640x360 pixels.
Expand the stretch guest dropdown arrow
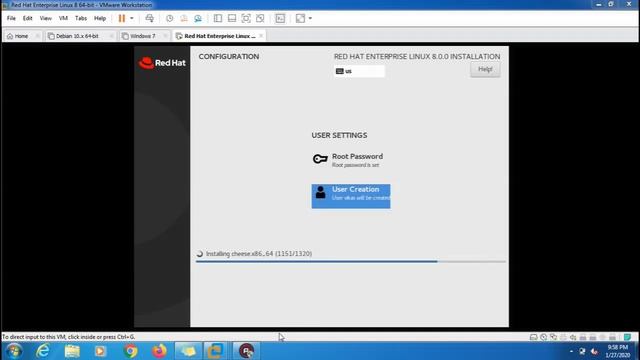(310, 18)
